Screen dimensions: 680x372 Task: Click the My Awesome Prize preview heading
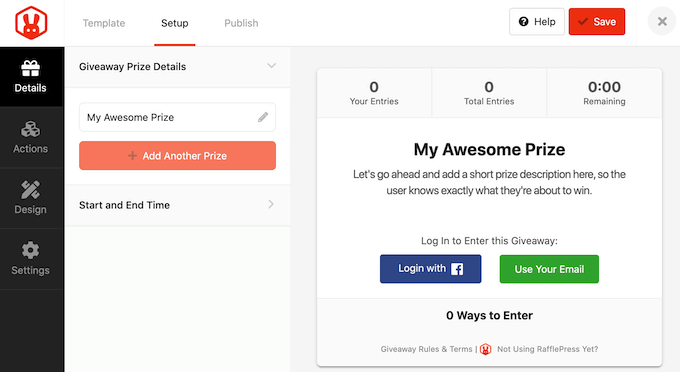click(x=489, y=150)
